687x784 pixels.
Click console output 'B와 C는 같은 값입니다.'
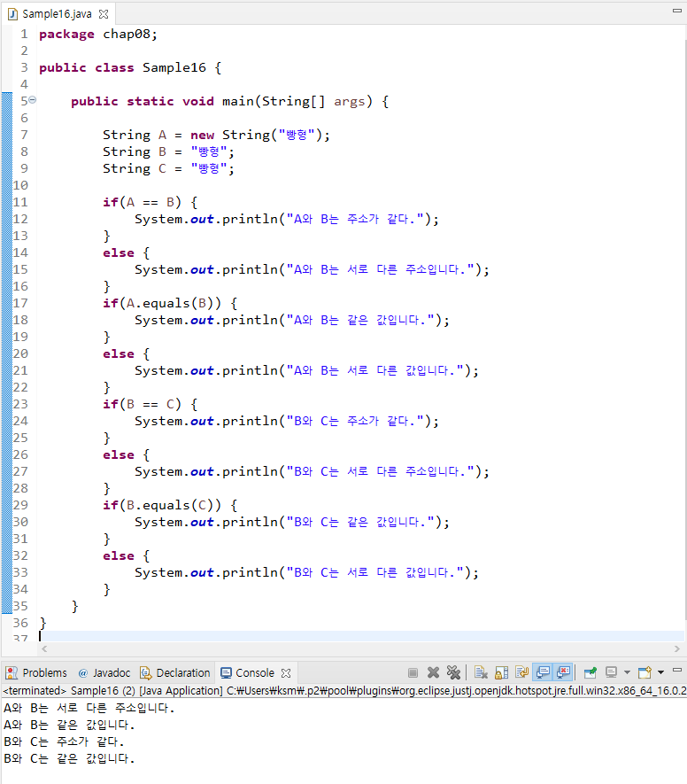[69, 758]
